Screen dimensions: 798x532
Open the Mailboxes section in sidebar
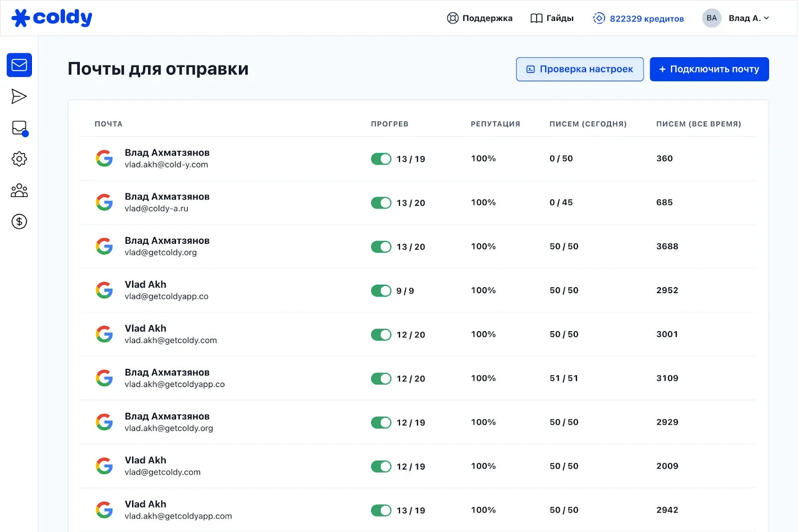pyautogui.click(x=18, y=65)
